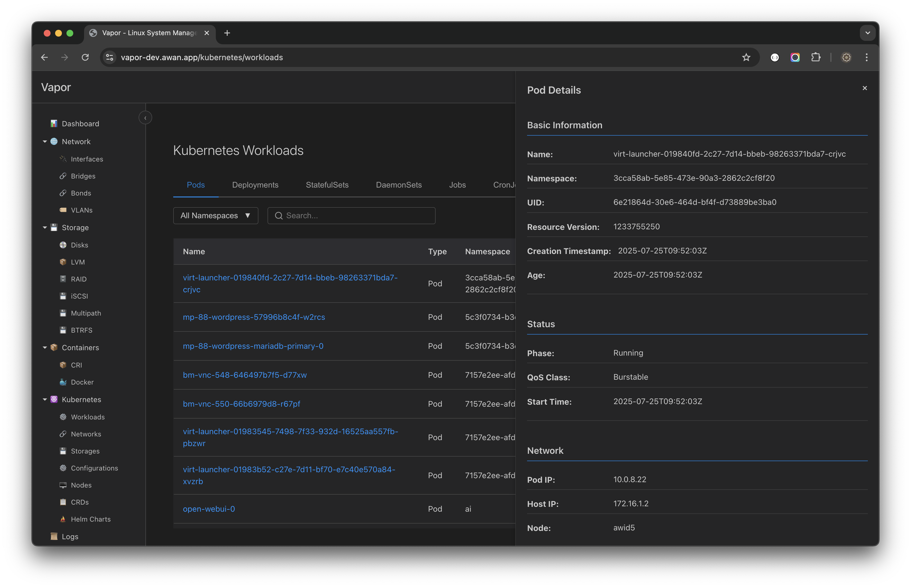Collapse the Storage tree section
911x588 pixels.
tap(45, 228)
